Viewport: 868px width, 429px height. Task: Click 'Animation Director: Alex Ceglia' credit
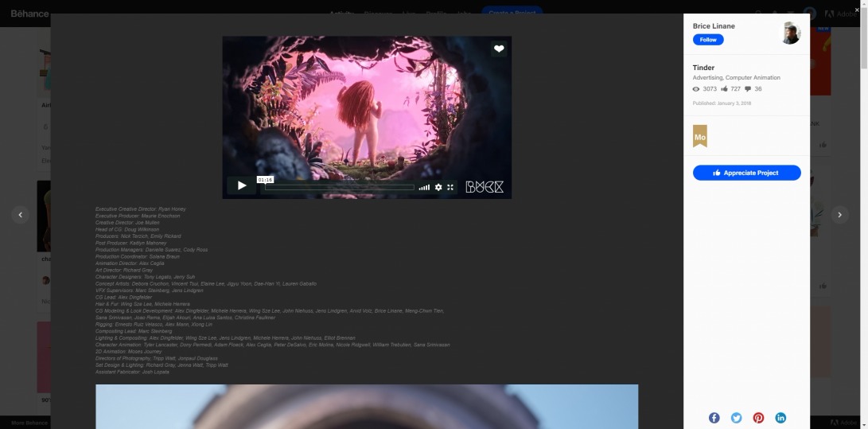click(x=130, y=263)
